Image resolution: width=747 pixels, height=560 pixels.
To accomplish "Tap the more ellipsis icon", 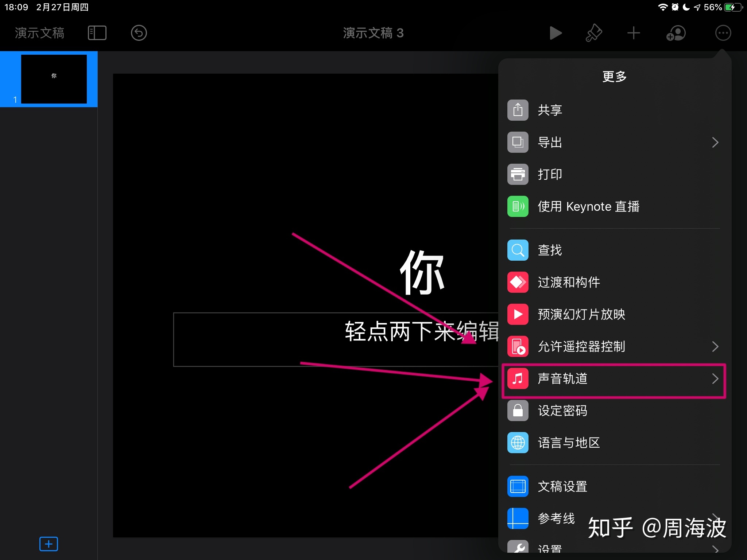I will pos(723,33).
